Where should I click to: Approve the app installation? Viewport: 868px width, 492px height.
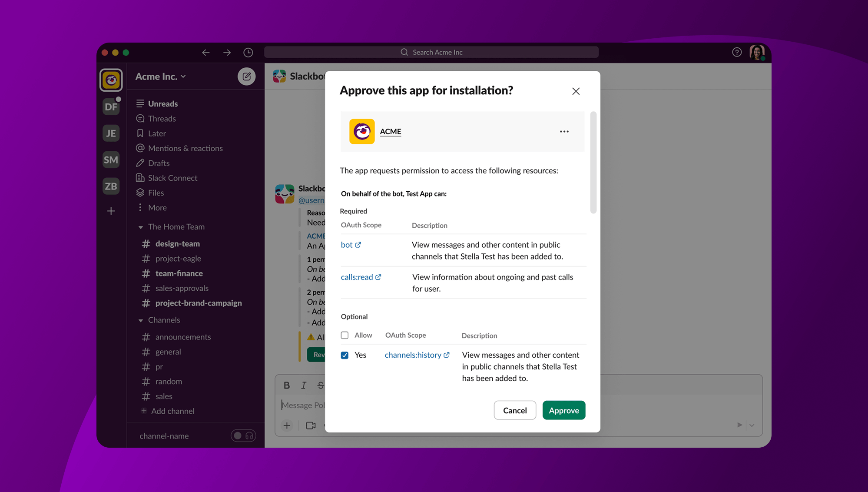point(564,410)
